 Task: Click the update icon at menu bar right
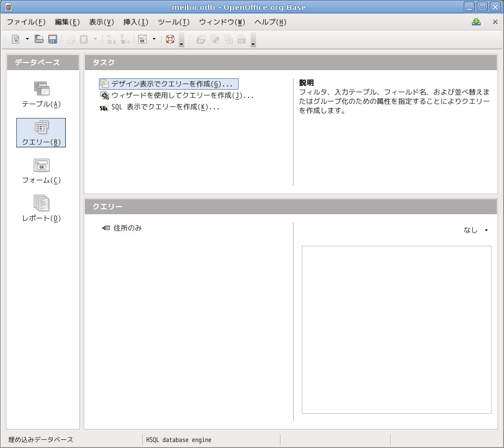point(476,22)
